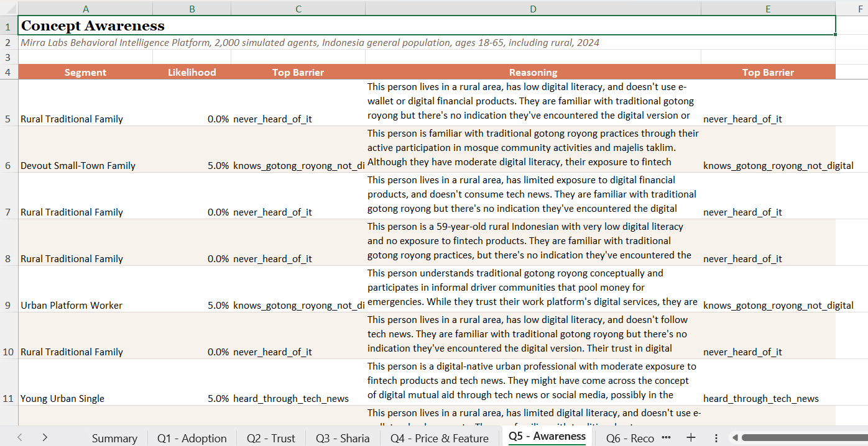Image resolution: width=868 pixels, height=446 pixels.
Task: Click the orange Reasoning header cell
Action: point(533,72)
